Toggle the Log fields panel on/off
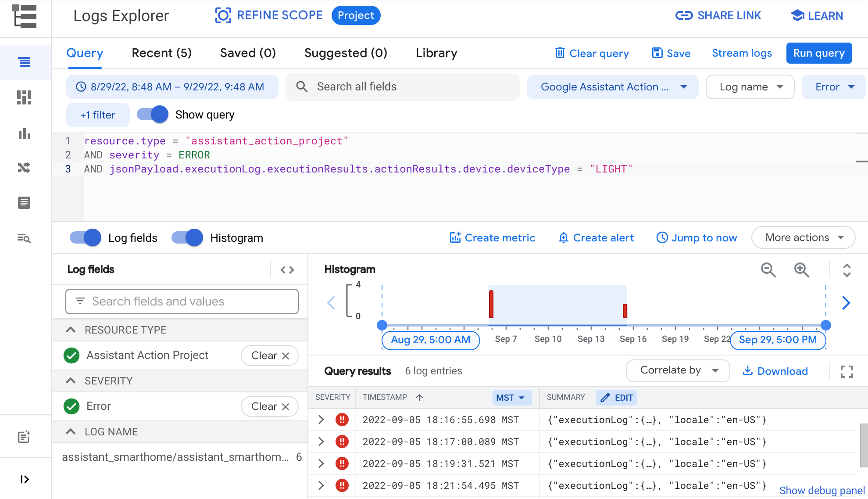 [x=85, y=238]
